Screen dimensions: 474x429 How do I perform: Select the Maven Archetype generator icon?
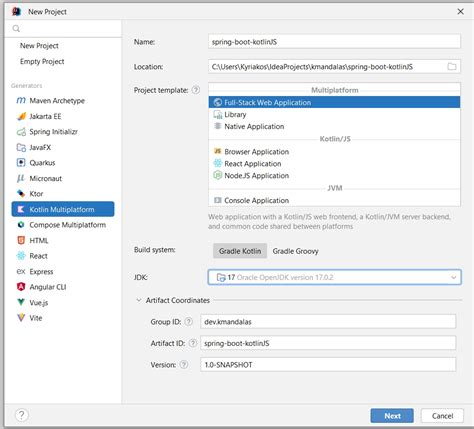click(x=21, y=100)
